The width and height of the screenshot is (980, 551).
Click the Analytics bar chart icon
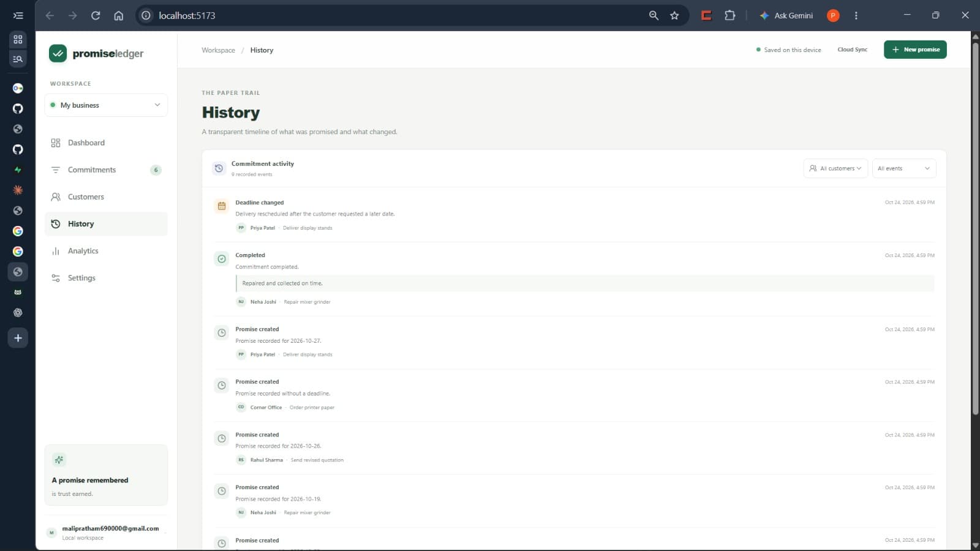pyautogui.click(x=56, y=251)
